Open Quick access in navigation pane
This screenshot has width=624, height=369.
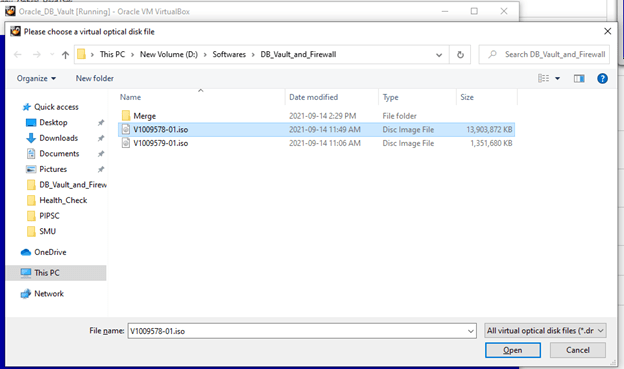tap(56, 107)
